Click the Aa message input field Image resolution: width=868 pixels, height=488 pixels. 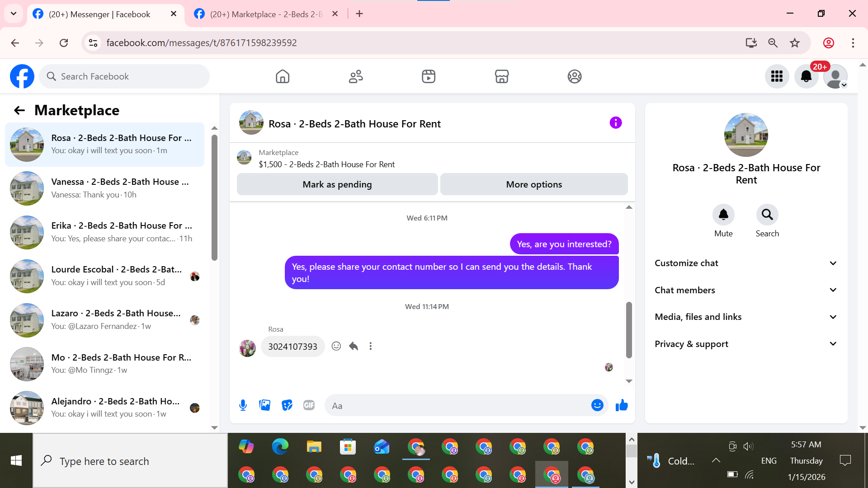click(x=457, y=406)
